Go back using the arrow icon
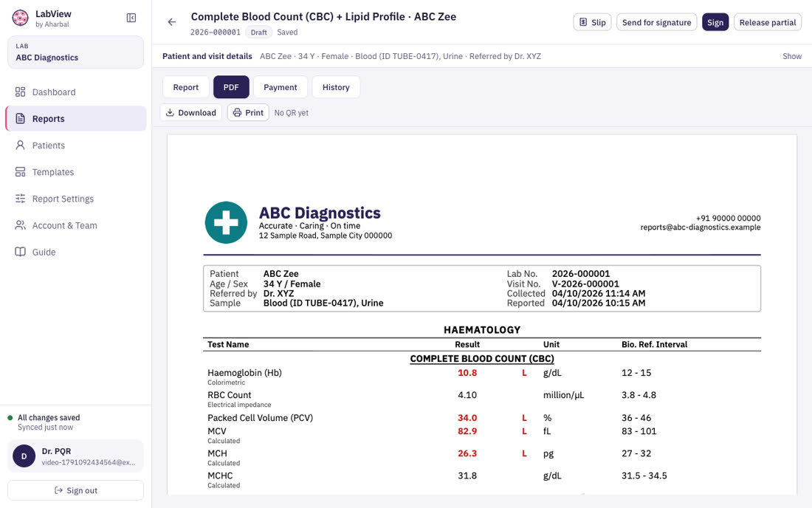This screenshot has height=508, width=812. click(172, 21)
